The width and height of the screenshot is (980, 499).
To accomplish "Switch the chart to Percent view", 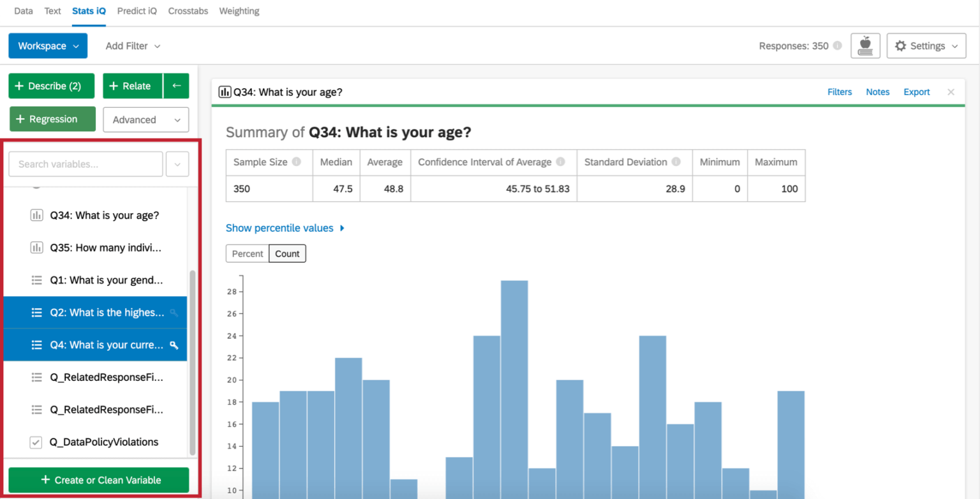I will click(247, 253).
